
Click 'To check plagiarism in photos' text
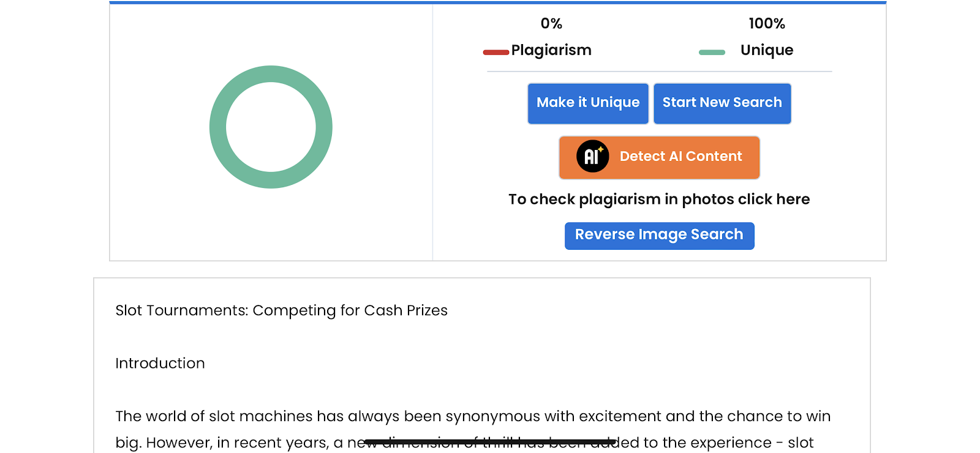pyautogui.click(x=658, y=200)
